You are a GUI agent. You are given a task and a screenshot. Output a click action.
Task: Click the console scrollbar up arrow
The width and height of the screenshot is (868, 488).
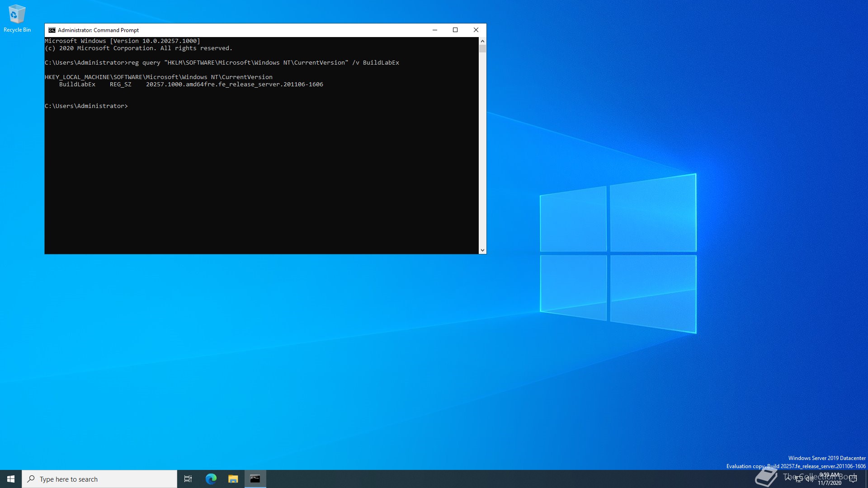coord(482,41)
